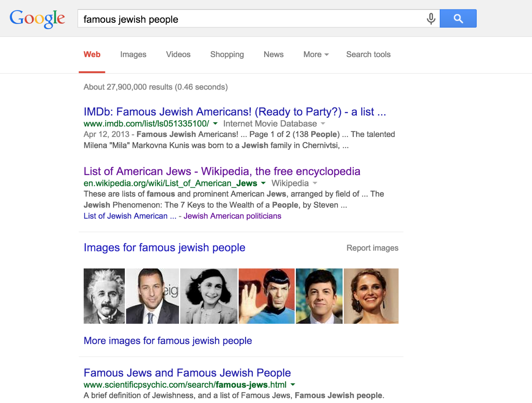The image size is (532, 403).
Task: Activate voice search microphone icon
Action: pyautogui.click(x=431, y=19)
